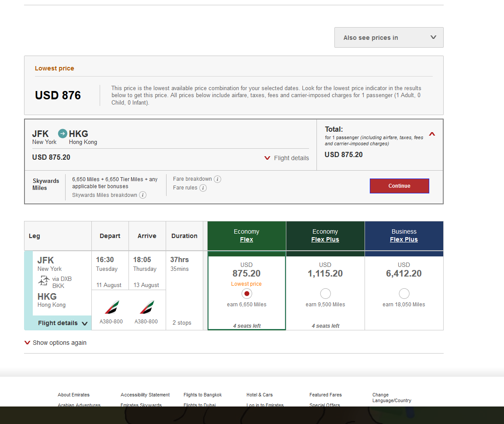Image resolution: width=504 pixels, height=424 pixels.
Task: Open Featured Fares footer link
Action: pos(325,395)
